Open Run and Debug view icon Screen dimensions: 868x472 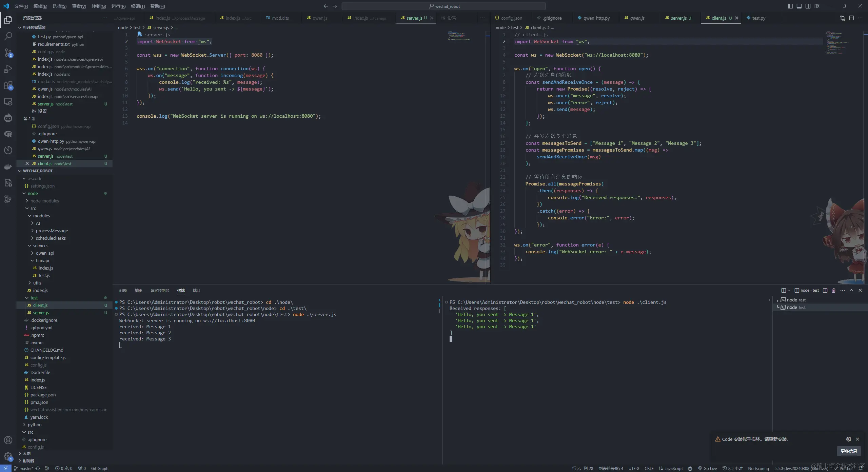coord(8,69)
